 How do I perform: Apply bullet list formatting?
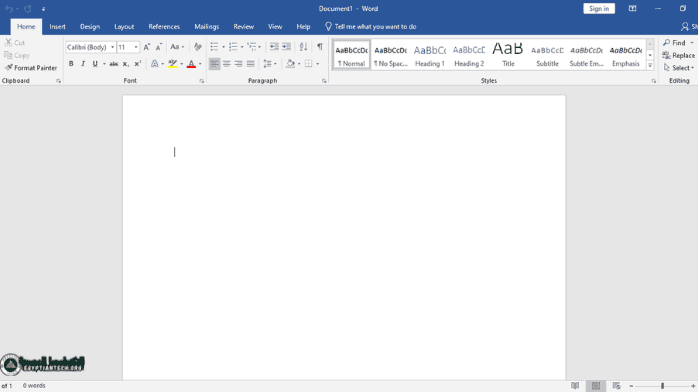coord(214,47)
